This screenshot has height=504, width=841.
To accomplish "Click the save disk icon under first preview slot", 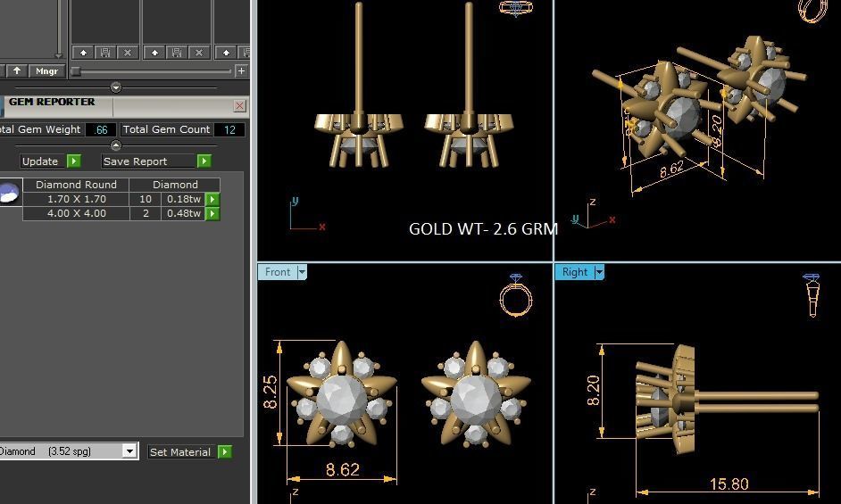I will (x=105, y=53).
